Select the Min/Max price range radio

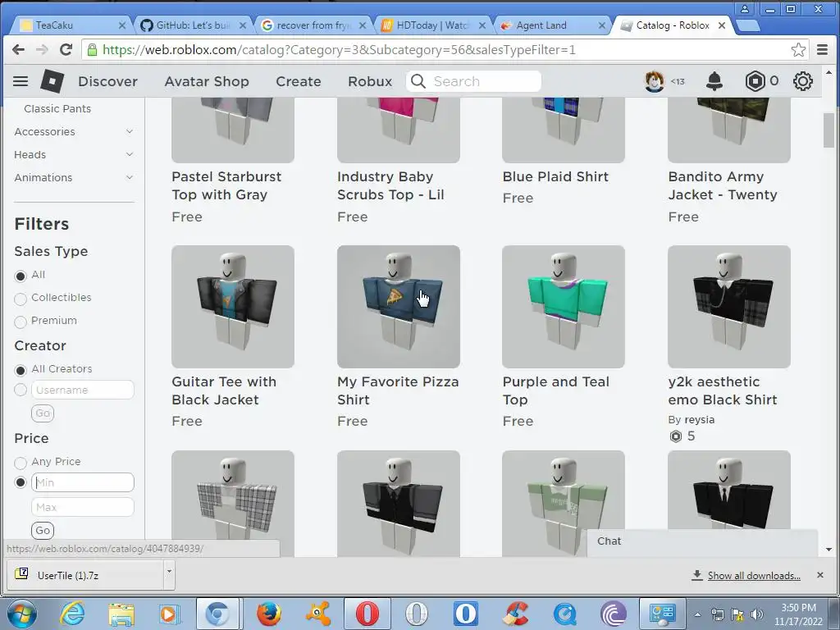pos(21,482)
